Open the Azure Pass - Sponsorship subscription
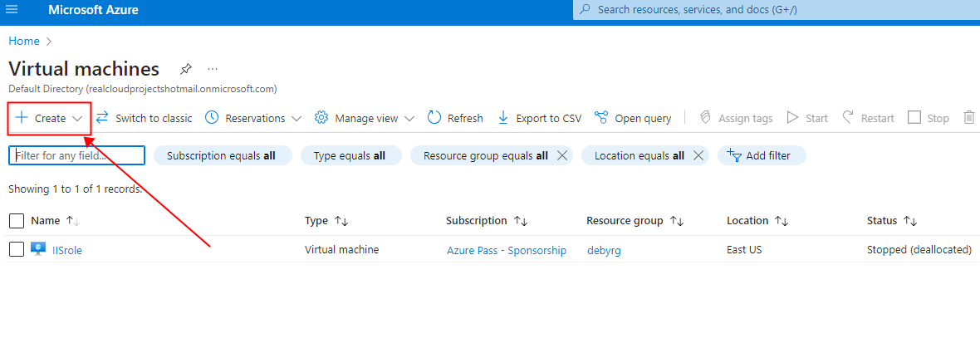This screenshot has width=980, height=353. tap(506, 250)
